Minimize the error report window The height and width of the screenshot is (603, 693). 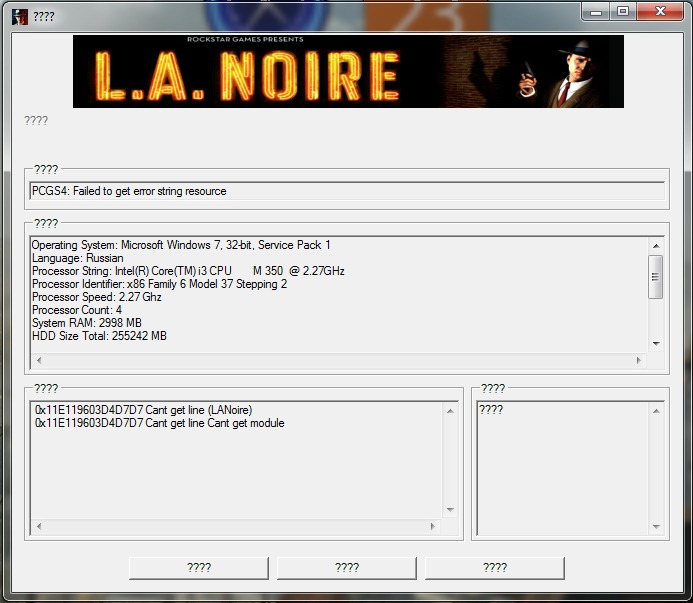596,11
